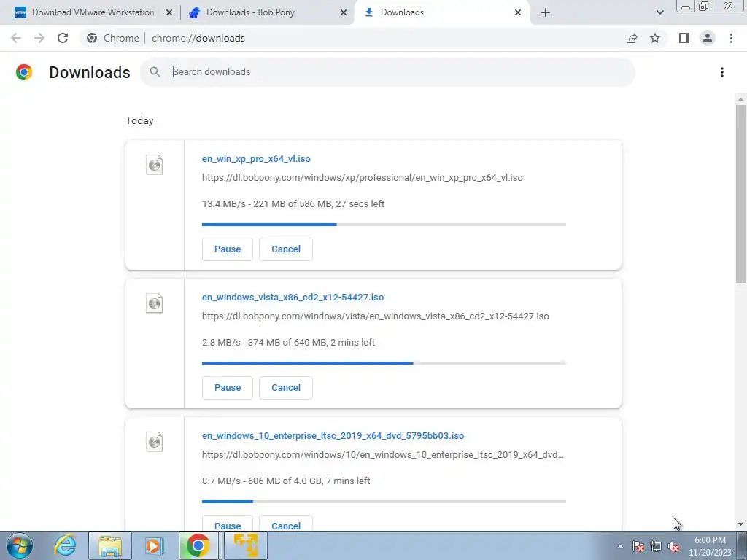
Task: Click the browser forward arrow
Action: pos(39,38)
